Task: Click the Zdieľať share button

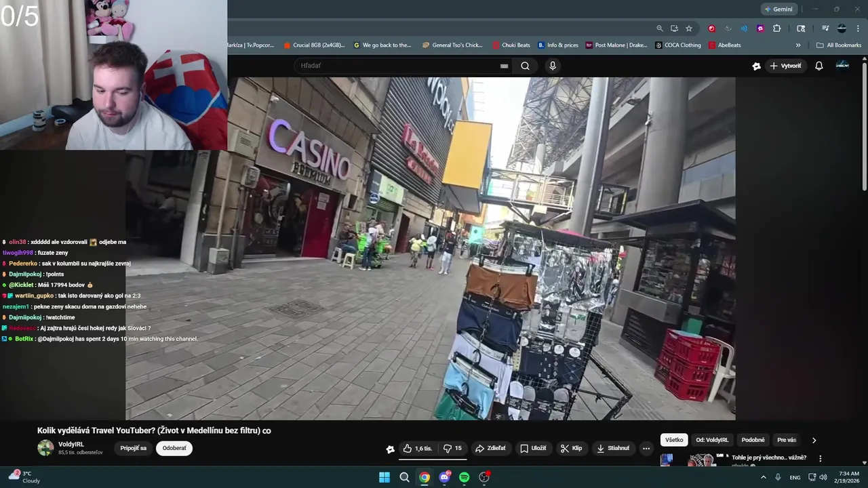Action: pos(490,448)
